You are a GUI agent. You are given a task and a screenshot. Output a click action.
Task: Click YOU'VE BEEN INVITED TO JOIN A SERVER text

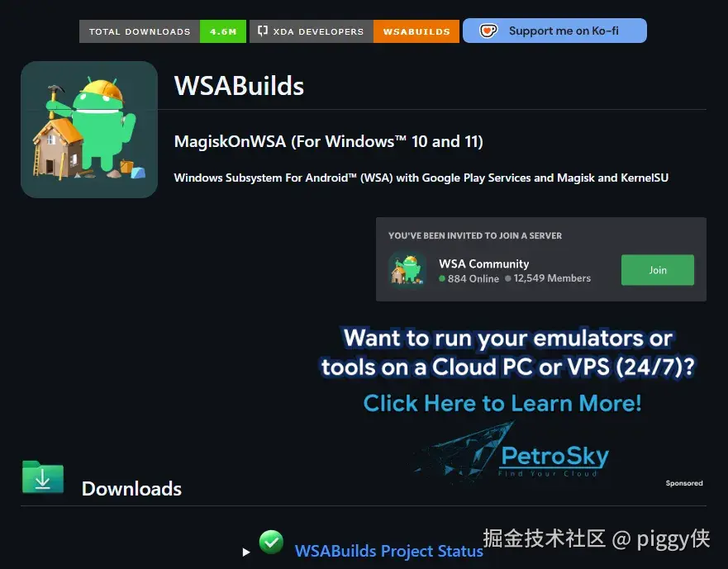(475, 235)
